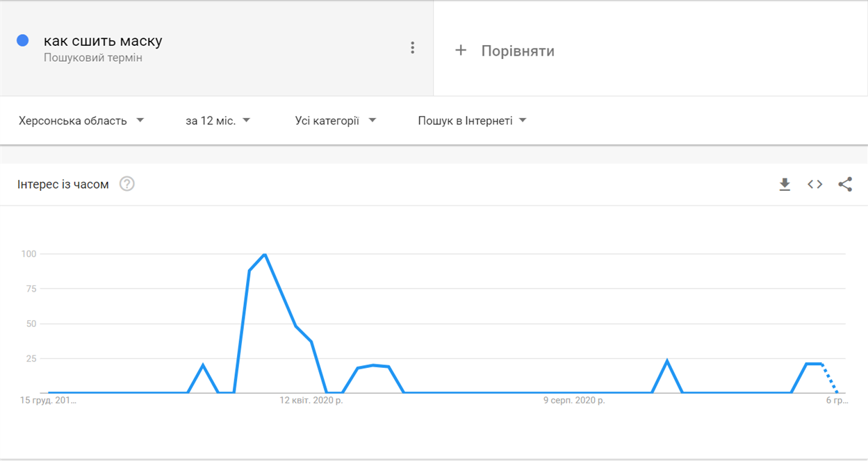This screenshot has width=868, height=461.
Task: Expand the за 12 міс. time range
Action: pyautogui.click(x=218, y=121)
